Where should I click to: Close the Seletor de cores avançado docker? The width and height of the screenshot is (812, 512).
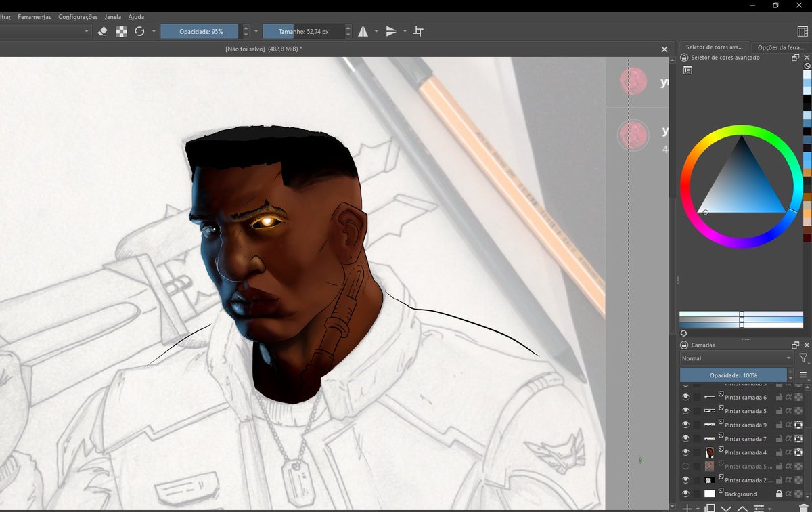coord(807,58)
